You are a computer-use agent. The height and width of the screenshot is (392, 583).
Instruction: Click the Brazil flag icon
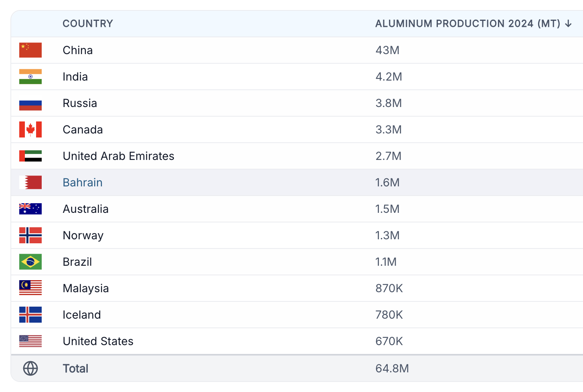pos(30,262)
